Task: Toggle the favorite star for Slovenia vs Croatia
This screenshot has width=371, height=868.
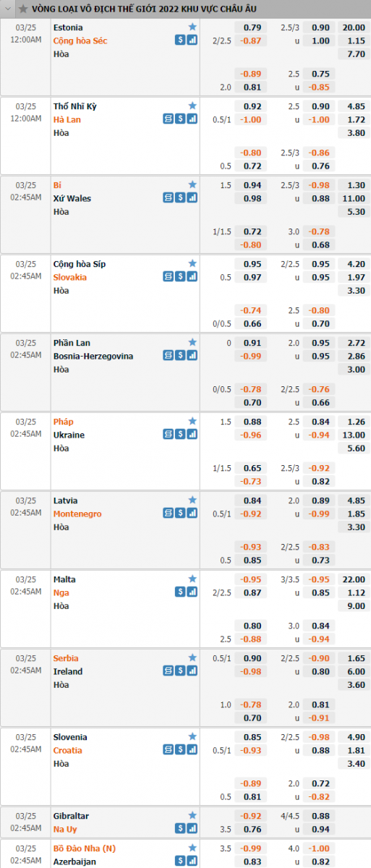Action: point(192,736)
